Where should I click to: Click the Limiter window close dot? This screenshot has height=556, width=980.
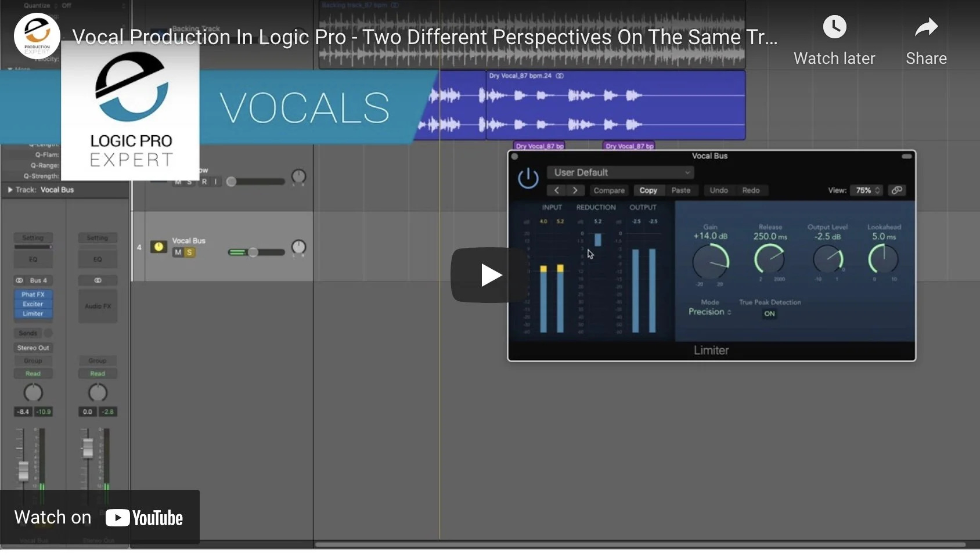coord(514,156)
